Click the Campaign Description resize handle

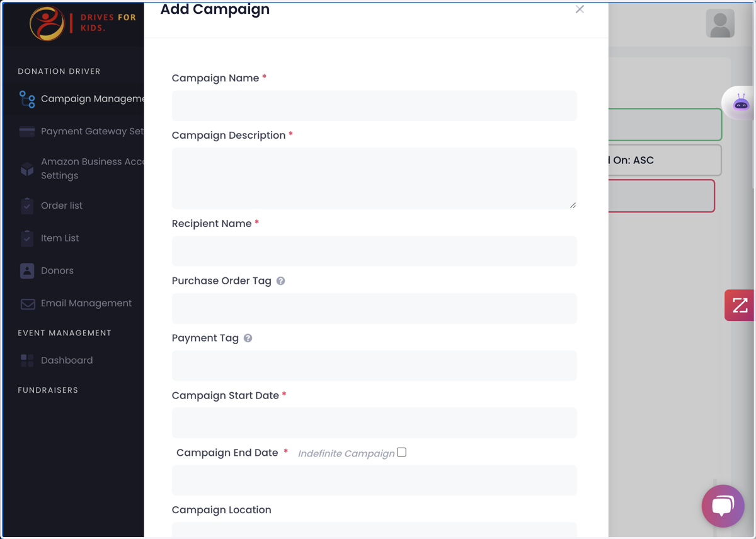(x=573, y=205)
